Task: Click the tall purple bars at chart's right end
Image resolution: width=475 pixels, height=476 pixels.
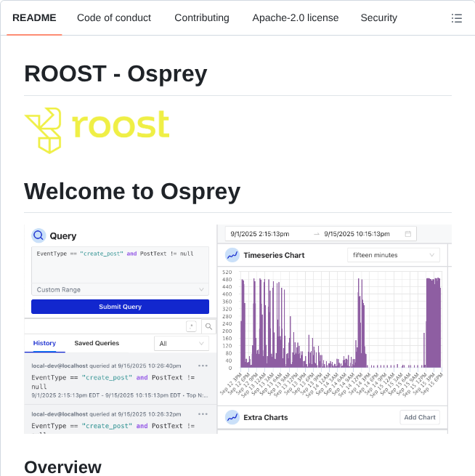Action: pyautogui.click(x=433, y=323)
